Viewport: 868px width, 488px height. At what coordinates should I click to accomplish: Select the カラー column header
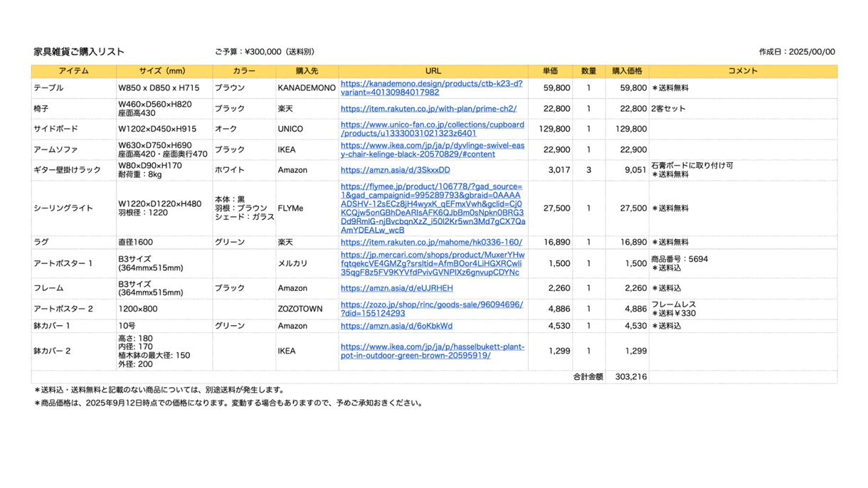point(244,71)
